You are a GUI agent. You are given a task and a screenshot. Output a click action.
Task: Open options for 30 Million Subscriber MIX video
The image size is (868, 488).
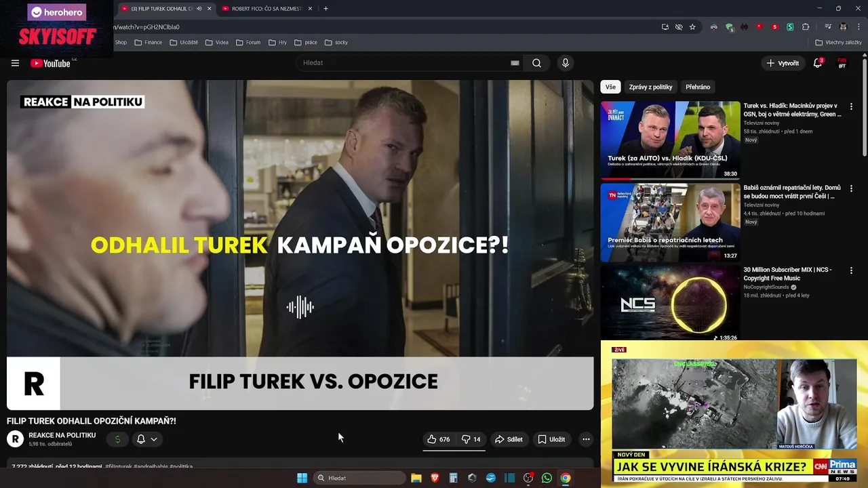[851, 270]
